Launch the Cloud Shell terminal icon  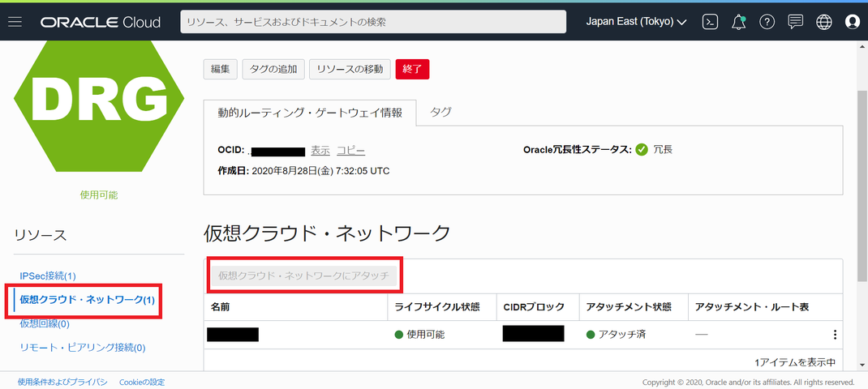pos(711,22)
